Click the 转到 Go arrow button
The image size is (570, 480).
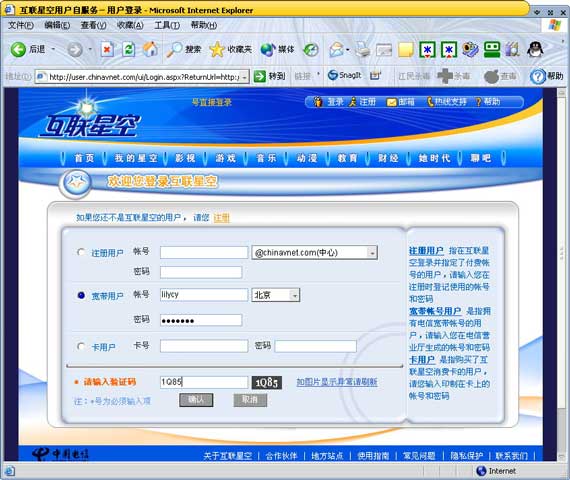click(x=269, y=76)
